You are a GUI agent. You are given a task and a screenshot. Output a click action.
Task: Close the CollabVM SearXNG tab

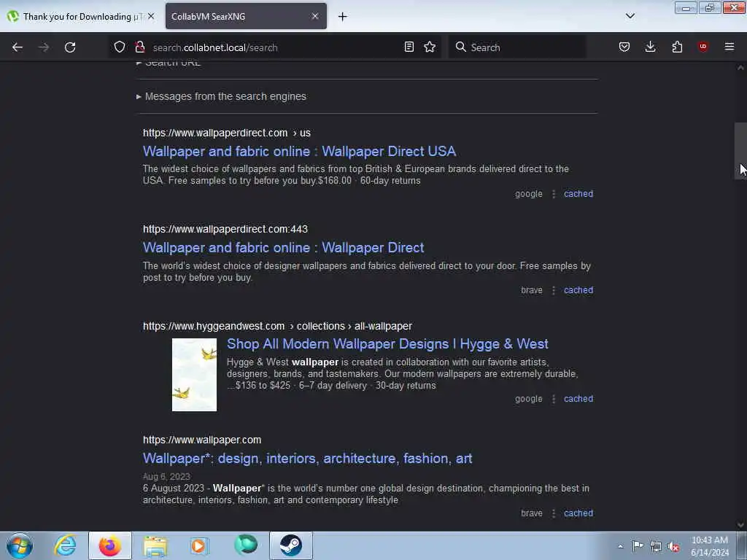(315, 16)
